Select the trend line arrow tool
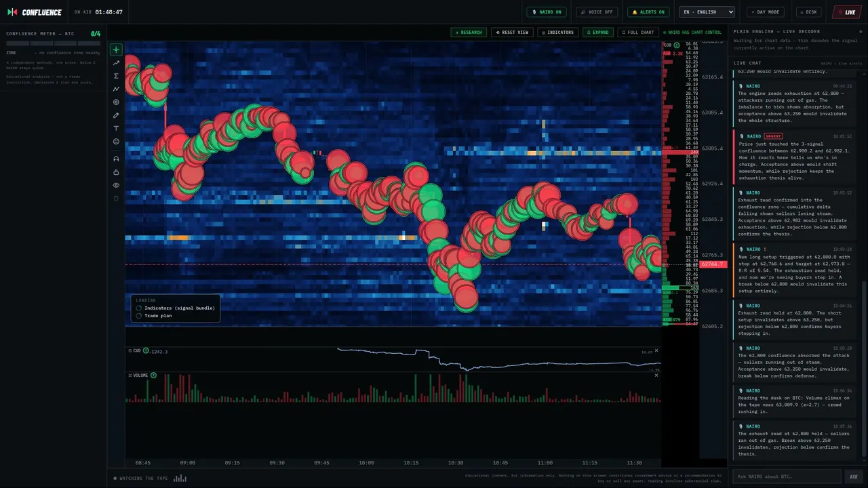The image size is (868, 488). (x=116, y=63)
